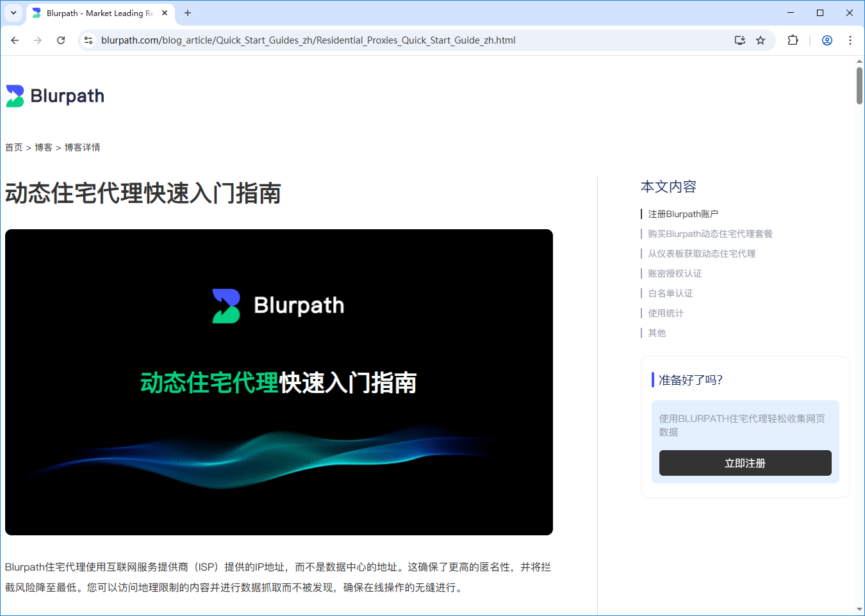Viewport: 865px width, 616px height.
Task: Jump to the 其他 section
Action: click(x=657, y=333)
